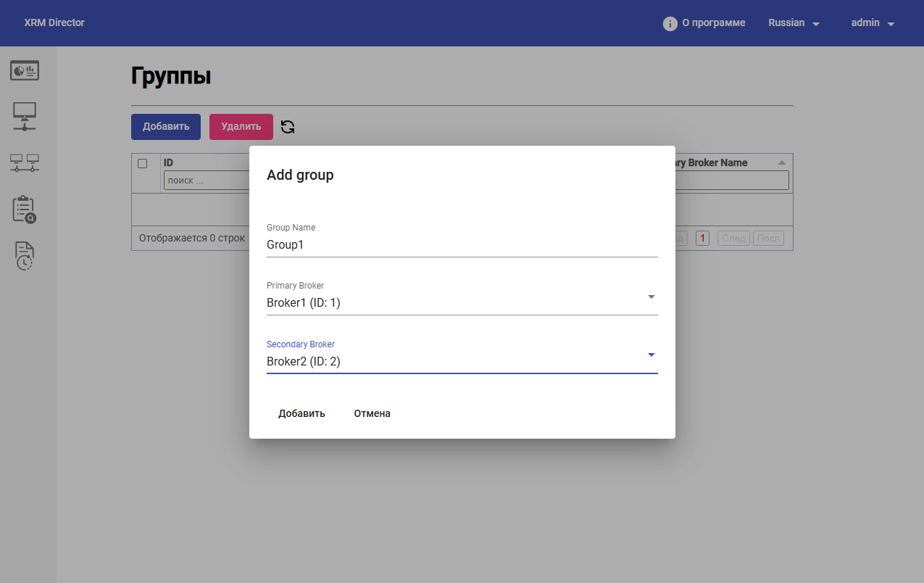This screenshot has height=583, width=924.
Task: Toggle the select-all checkbox in table header
Action: coord(143,163)
